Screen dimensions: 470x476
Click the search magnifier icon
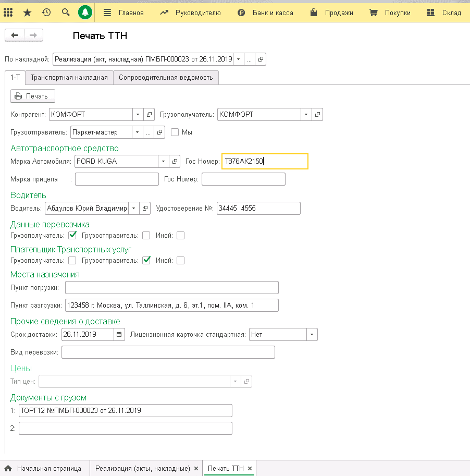click(66, 13)
